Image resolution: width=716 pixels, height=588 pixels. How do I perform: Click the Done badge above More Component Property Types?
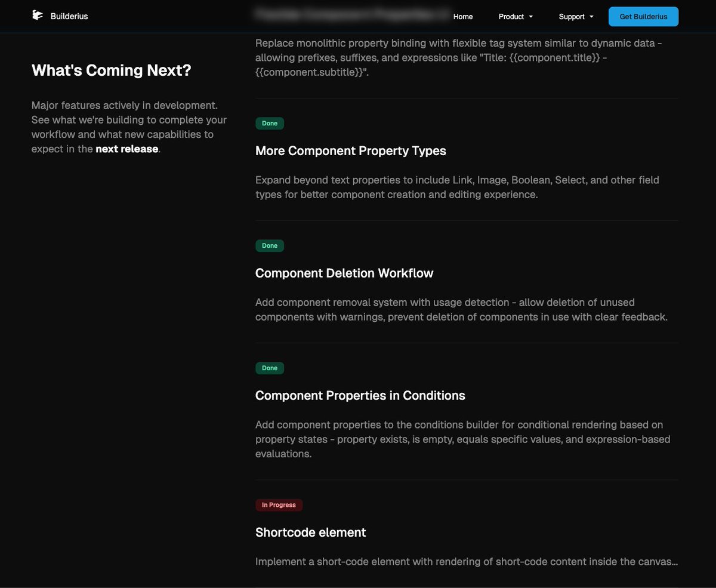270,123
